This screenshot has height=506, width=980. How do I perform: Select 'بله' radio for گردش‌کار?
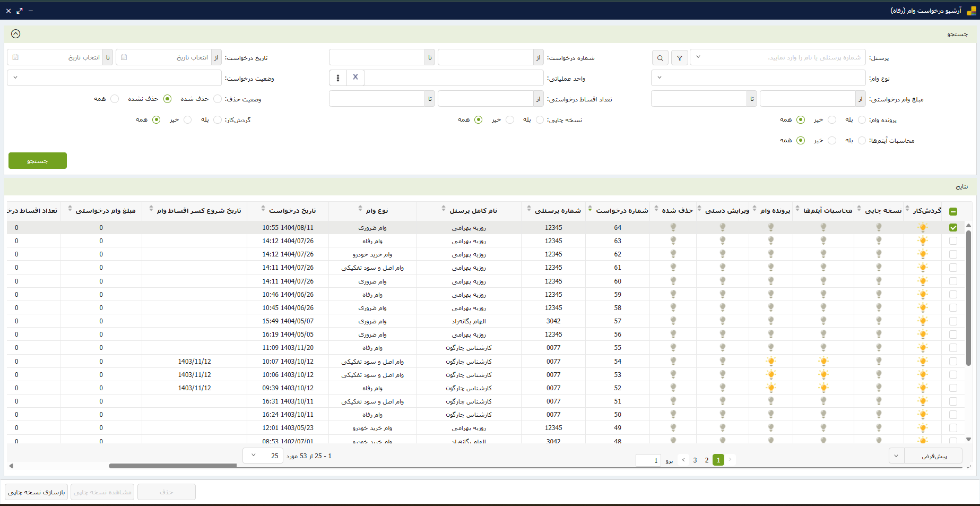tap(218, 120)
